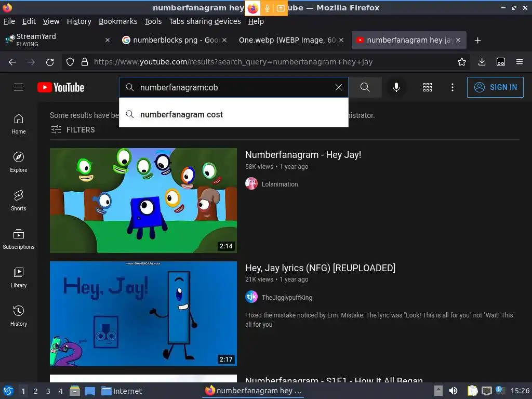Click the Numberfanagram Hey Jay thumbnail
The height and width of the screenshot is (399, 532).
(x=143, y=200)
